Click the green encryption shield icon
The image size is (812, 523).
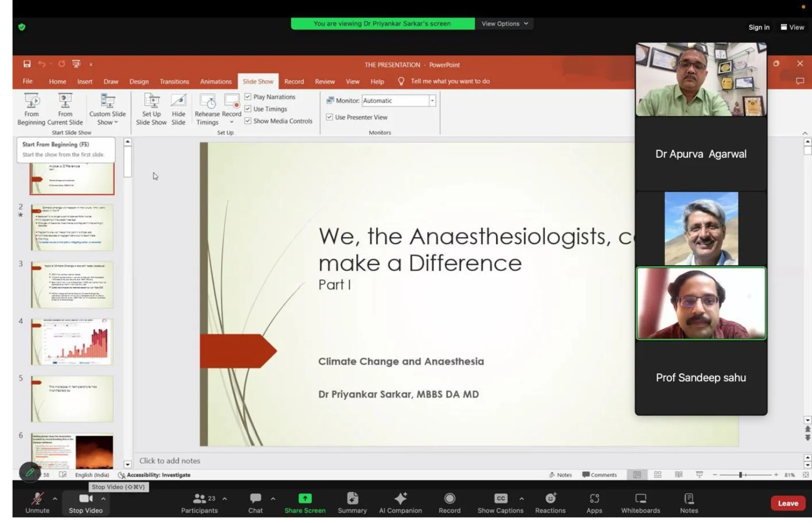[22, 27]
